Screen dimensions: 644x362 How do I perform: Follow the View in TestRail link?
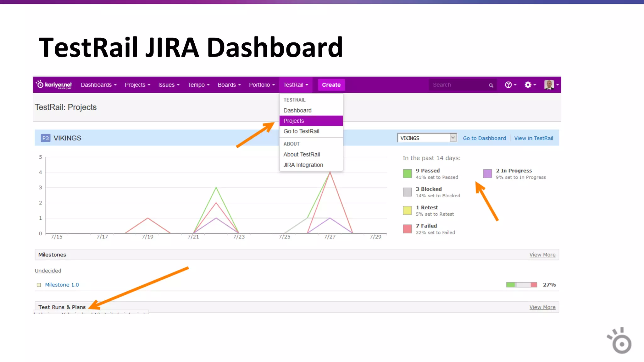534,138
